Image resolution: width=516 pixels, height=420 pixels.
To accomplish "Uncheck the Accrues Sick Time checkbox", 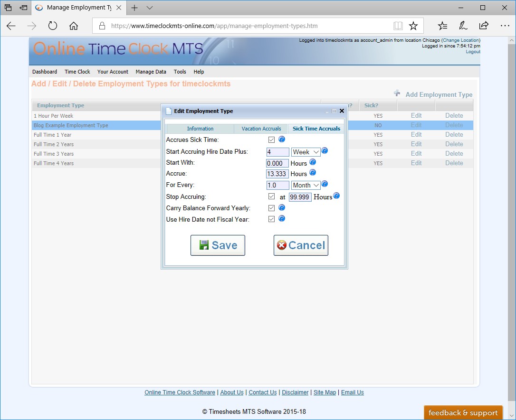I will pyautogui.click(x=271, y=140).
